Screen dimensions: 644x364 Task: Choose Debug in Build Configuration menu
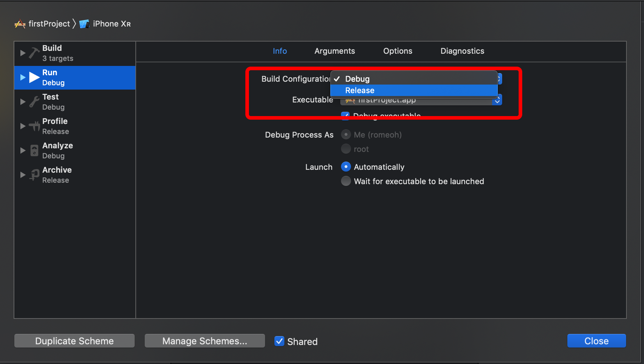[414, 79]
